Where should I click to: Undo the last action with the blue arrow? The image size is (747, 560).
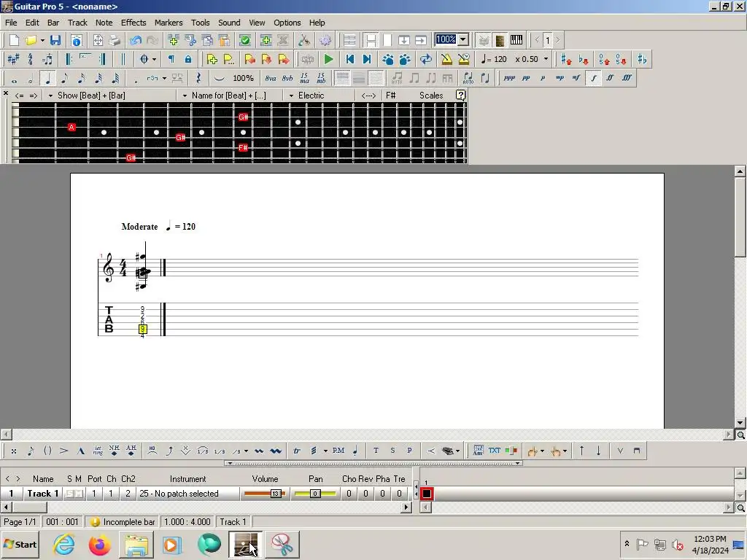click(136, 41)
